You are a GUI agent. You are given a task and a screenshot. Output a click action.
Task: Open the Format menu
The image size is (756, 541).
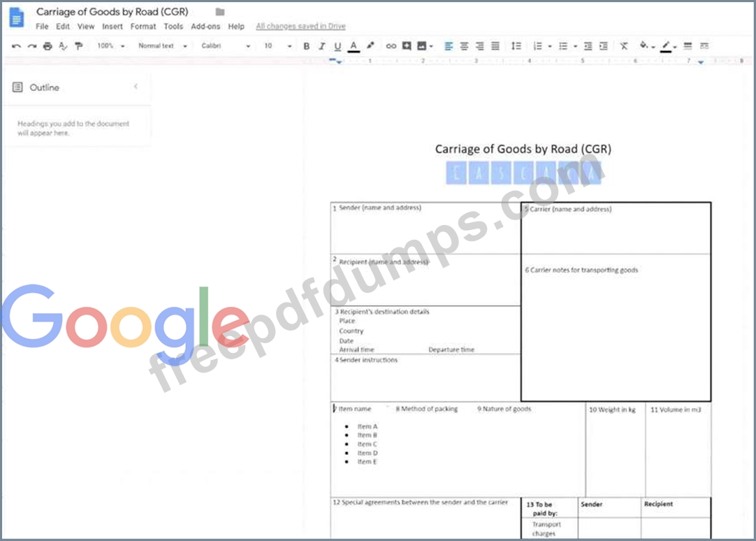(143, 26)
